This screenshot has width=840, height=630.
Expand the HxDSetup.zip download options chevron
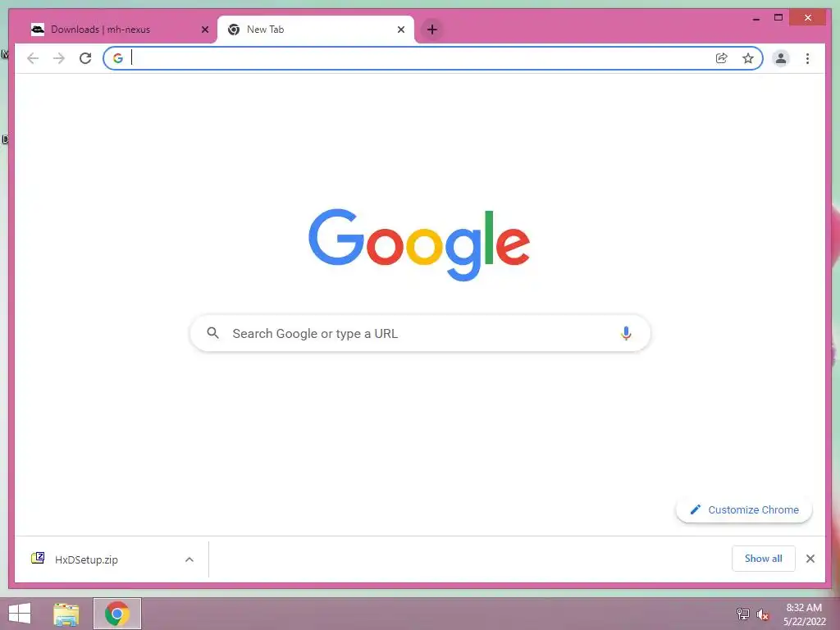tap(189, 559)
